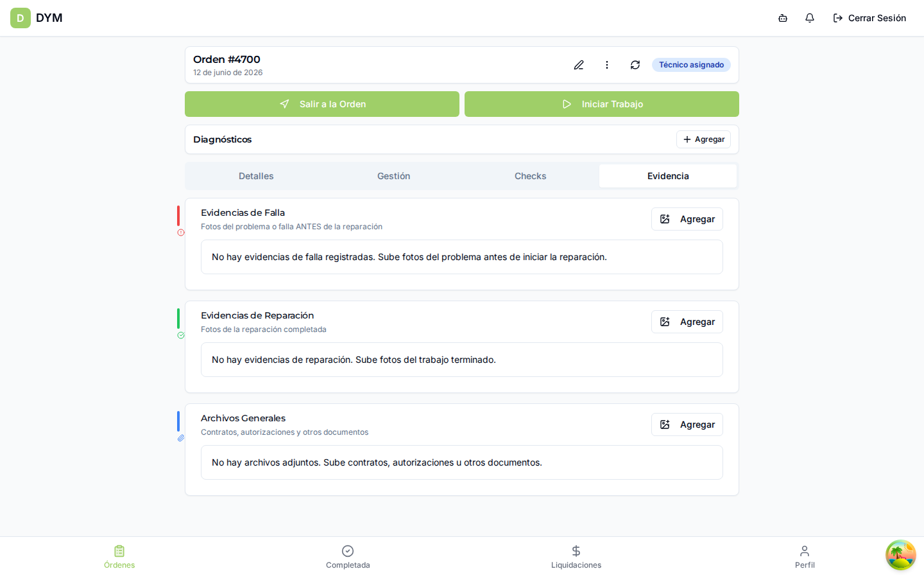Click the palm tree beach avatar icon
This screenshot has width=924, height=578.
[x=901, y=555]
